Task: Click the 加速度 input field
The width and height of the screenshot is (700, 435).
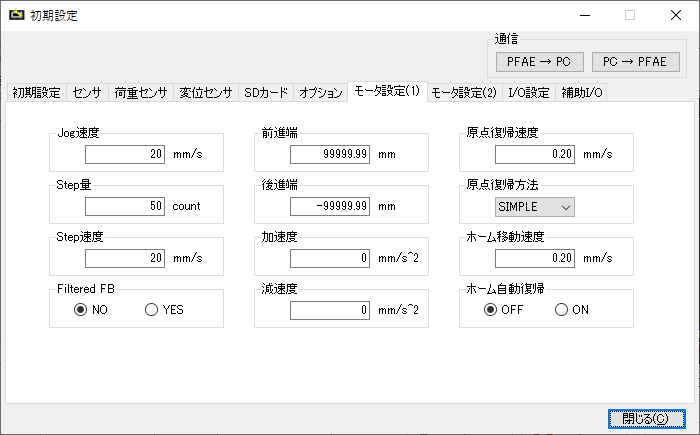Action: tap(330, 258)
